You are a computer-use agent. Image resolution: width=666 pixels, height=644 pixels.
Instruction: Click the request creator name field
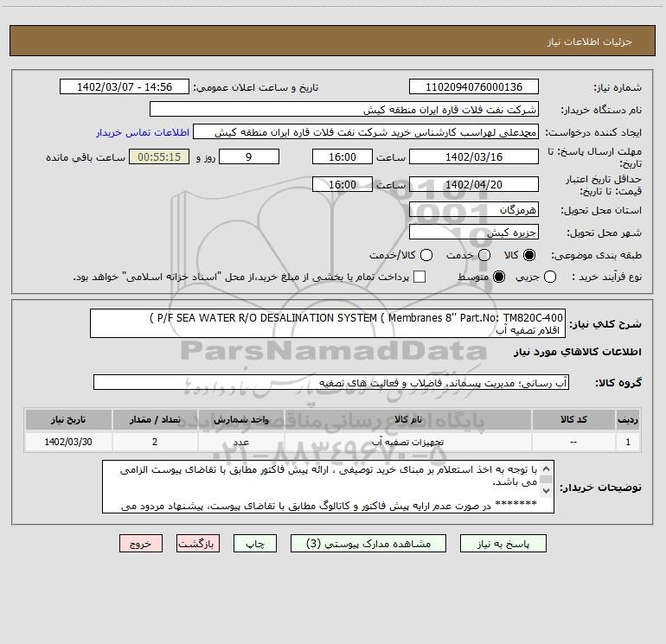366,132
